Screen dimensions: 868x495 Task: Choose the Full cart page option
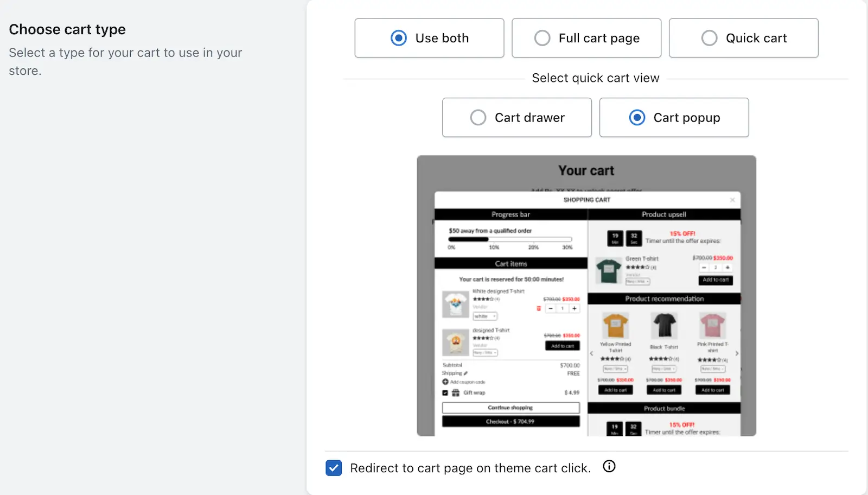586,38
